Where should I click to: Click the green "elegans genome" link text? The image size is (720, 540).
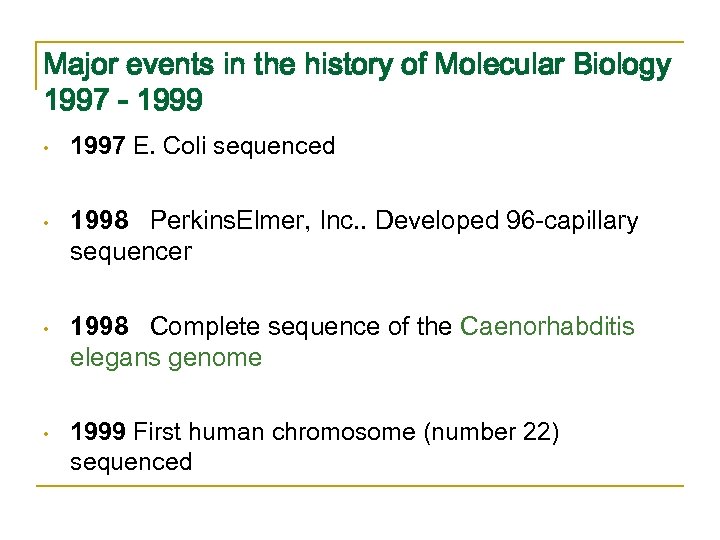click(x=166, y=357)
